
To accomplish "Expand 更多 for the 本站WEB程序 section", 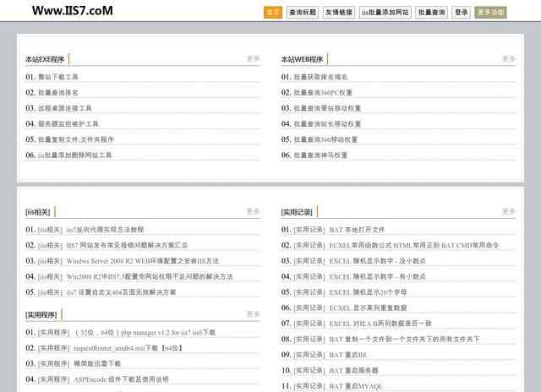I will (509, 59).
